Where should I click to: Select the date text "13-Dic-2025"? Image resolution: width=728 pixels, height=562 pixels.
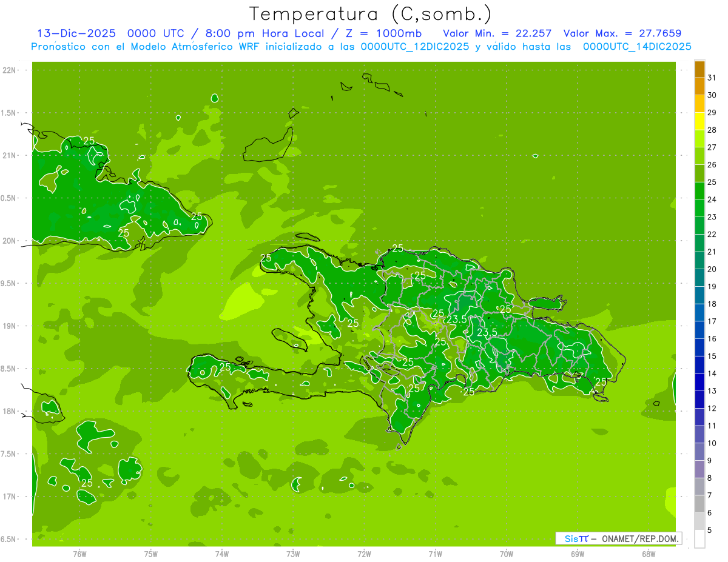tap(76, 33)
